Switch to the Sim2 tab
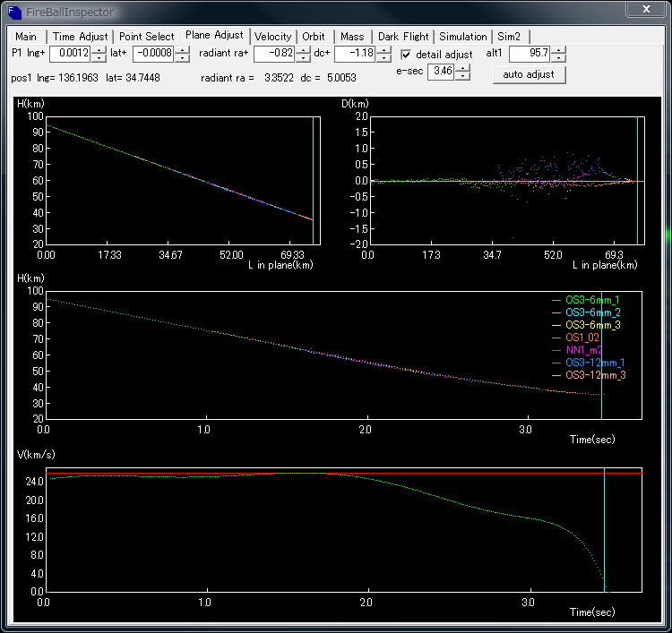Viewport: 672px width, 633px height. tap(509, 37)
